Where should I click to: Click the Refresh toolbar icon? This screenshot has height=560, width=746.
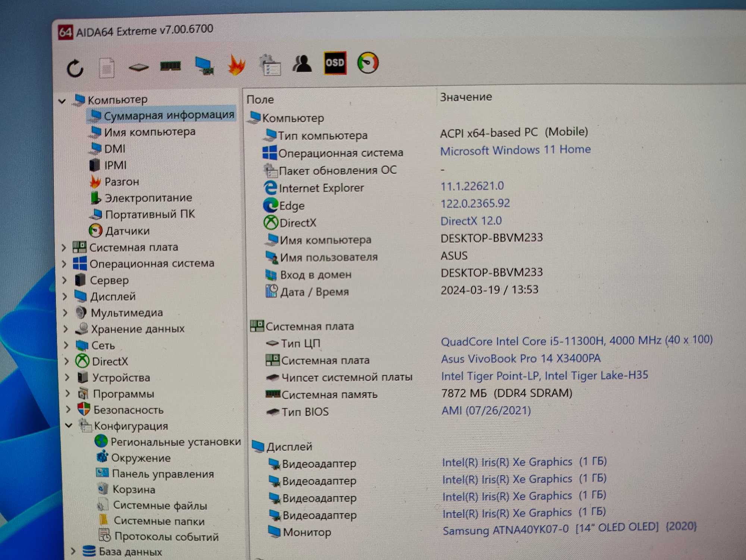pyautogui.click(x=75, y=68)
